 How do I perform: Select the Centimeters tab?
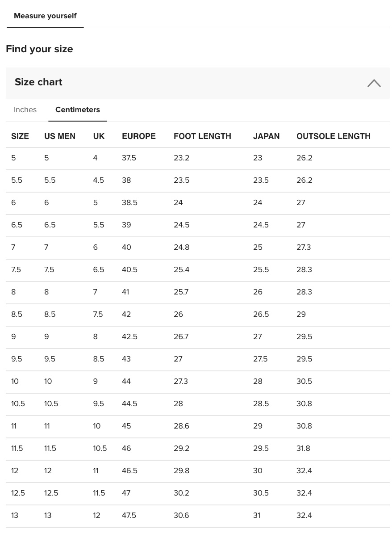click(x=78, y=110)
